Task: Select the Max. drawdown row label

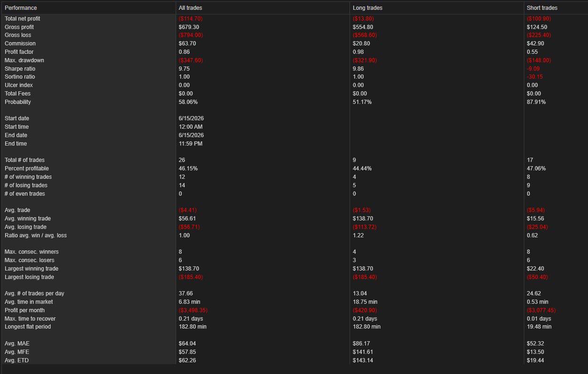Action: (24, 60)
